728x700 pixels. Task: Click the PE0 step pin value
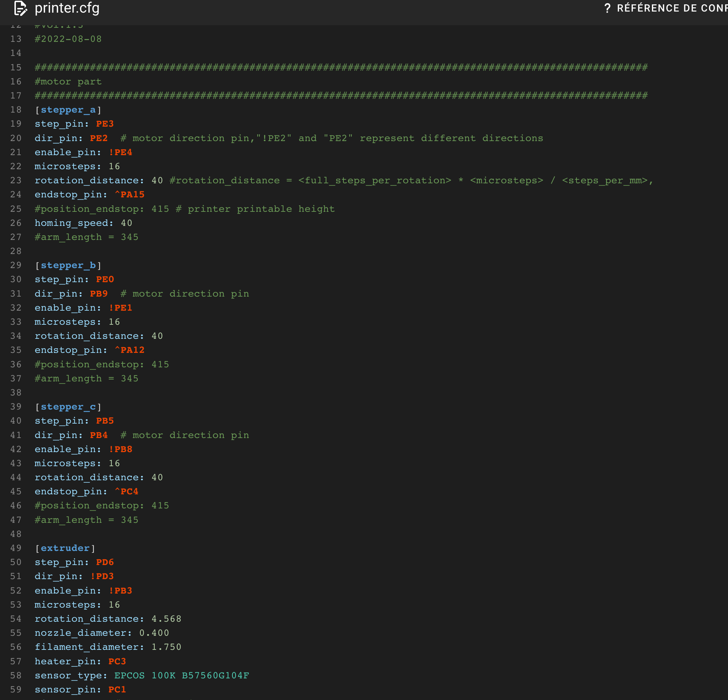105,279
